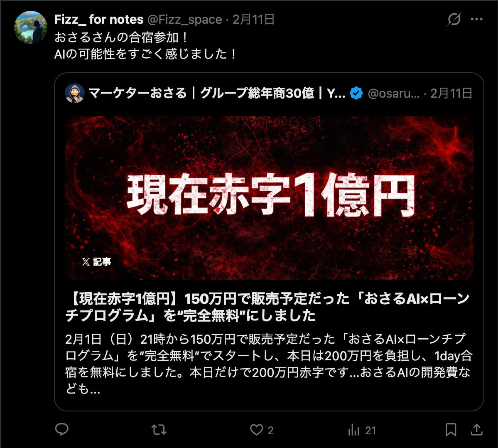
Task: Open Fizz_ for notes profile avatar
Action: pyautogui.click(x=31, y=27)
